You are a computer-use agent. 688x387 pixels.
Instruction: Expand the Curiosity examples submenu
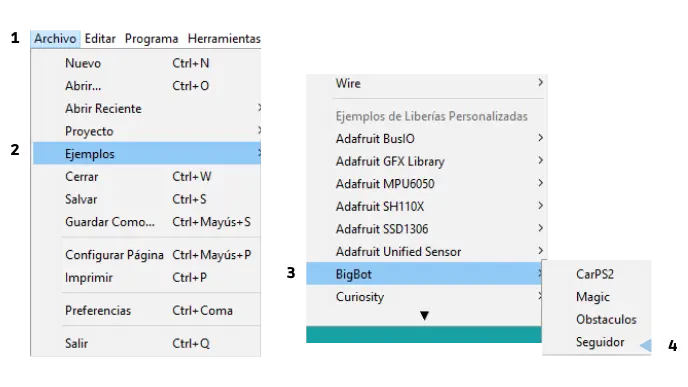(x=424, y=297)
